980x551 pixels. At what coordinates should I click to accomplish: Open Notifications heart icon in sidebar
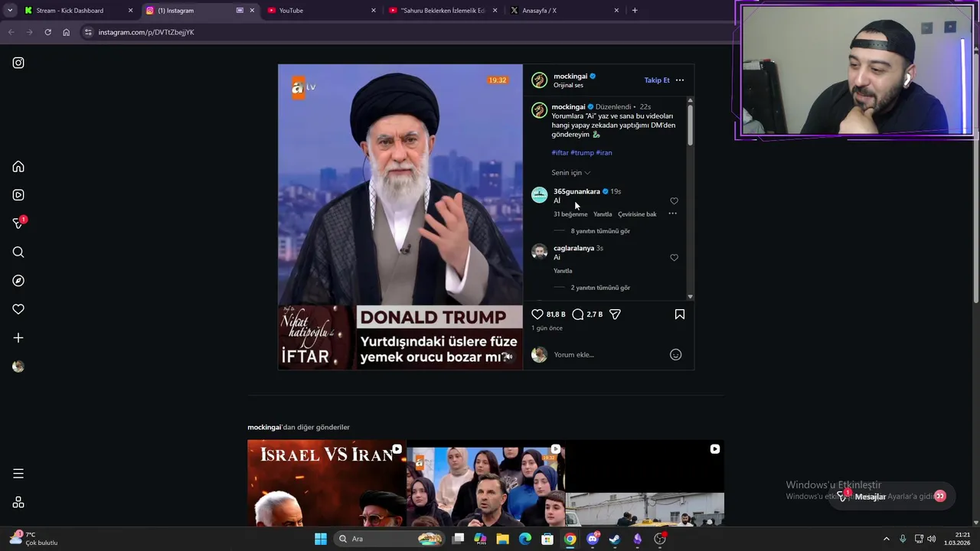click(18, 309)
